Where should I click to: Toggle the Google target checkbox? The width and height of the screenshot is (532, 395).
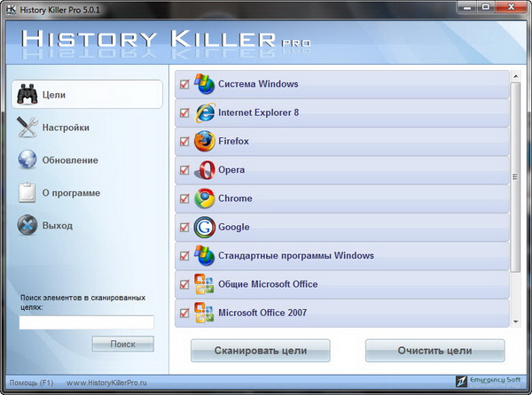(184, 228)
